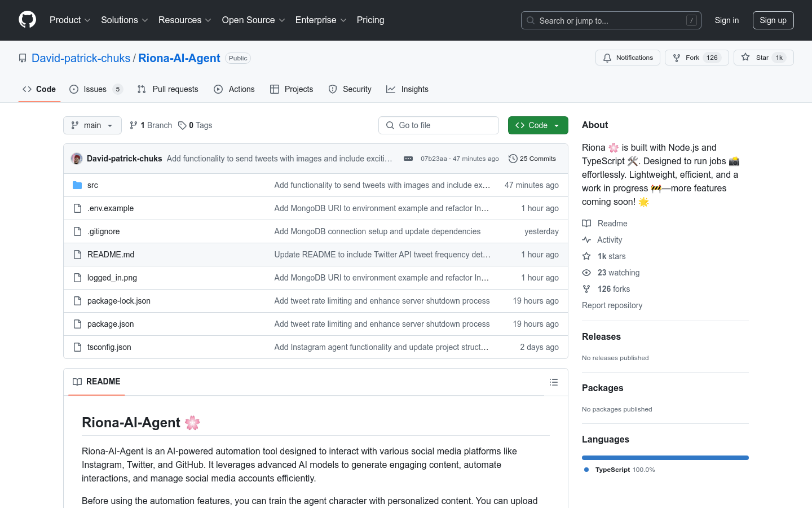Expand the Product menu
This screenshot has width=812, height=508.
click(x=70, y=20)
